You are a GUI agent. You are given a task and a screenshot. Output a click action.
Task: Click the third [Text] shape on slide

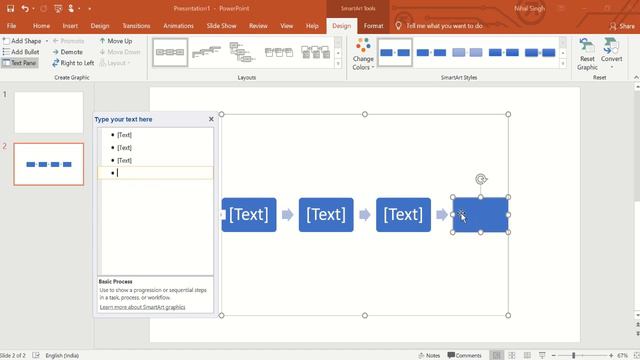click(403, 215)
